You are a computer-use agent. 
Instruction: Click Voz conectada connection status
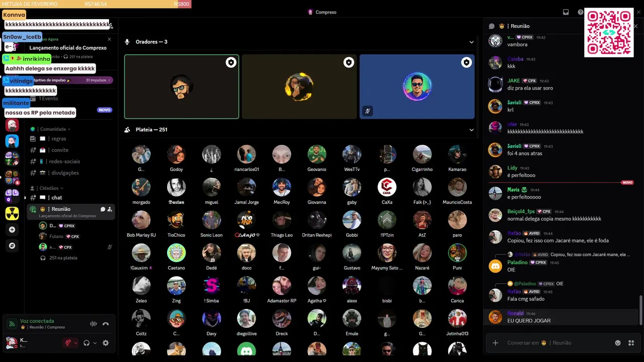(x=37, y=321)
